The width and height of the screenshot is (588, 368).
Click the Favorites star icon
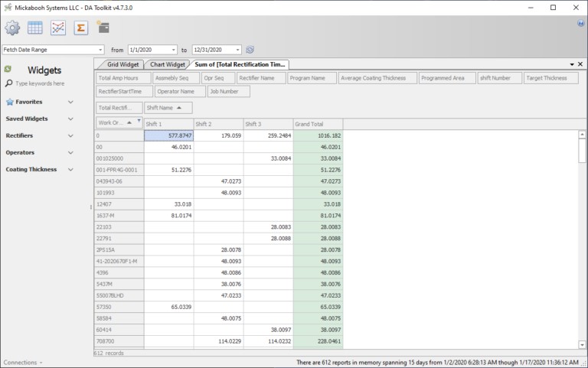coord(10,102)
